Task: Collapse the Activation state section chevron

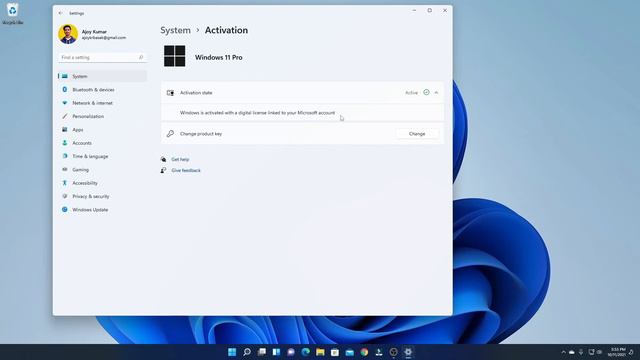Action: click(x=436, y=93)
